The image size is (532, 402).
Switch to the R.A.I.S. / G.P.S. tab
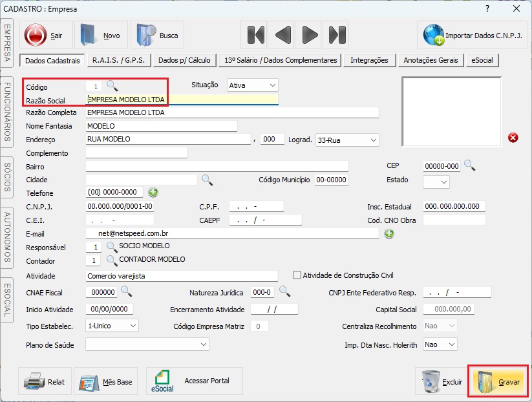(120, 60)
